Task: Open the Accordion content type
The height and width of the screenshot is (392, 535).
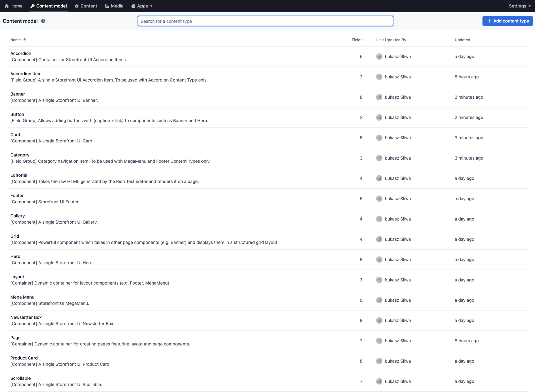Action: (x=21, y=53)
